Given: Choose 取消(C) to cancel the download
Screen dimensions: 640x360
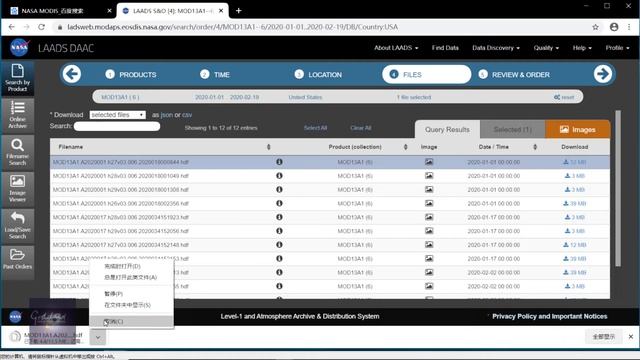Looking at the screenshot, I should click(131, 322).
